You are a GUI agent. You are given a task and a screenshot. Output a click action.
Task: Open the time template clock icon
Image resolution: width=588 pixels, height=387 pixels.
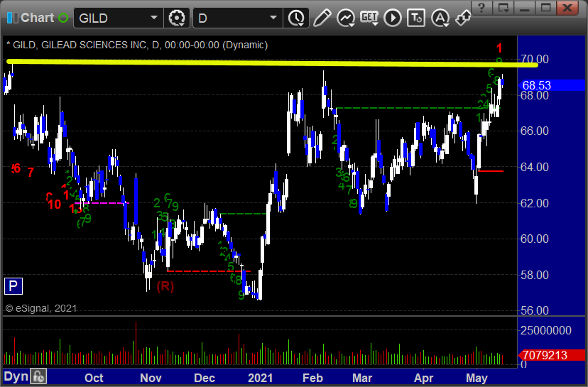point(296,18)
